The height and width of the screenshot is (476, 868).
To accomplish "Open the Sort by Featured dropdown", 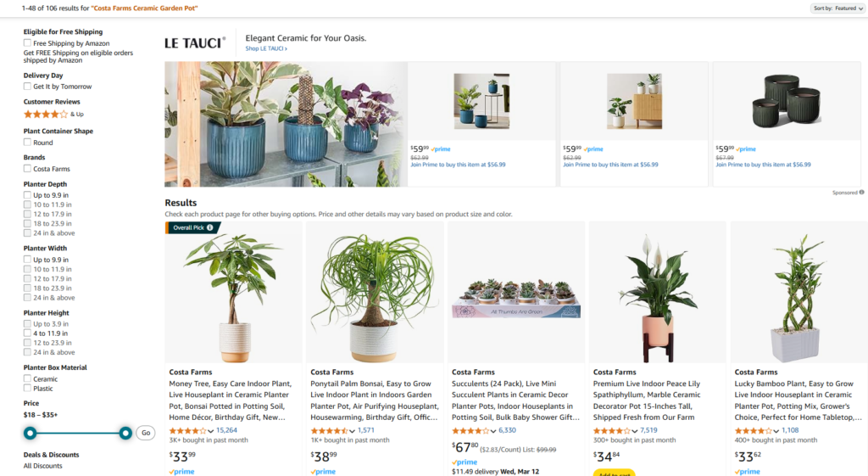I will pyautogui.click(x=837, y=8).
